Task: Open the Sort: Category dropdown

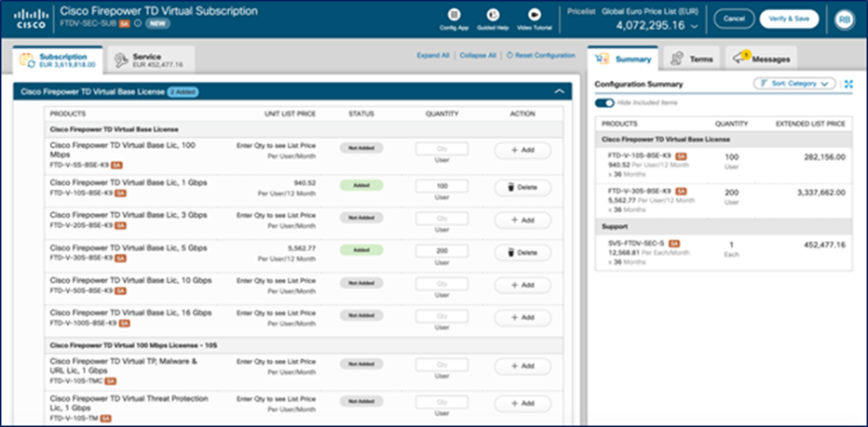Action: click(794, 84)
